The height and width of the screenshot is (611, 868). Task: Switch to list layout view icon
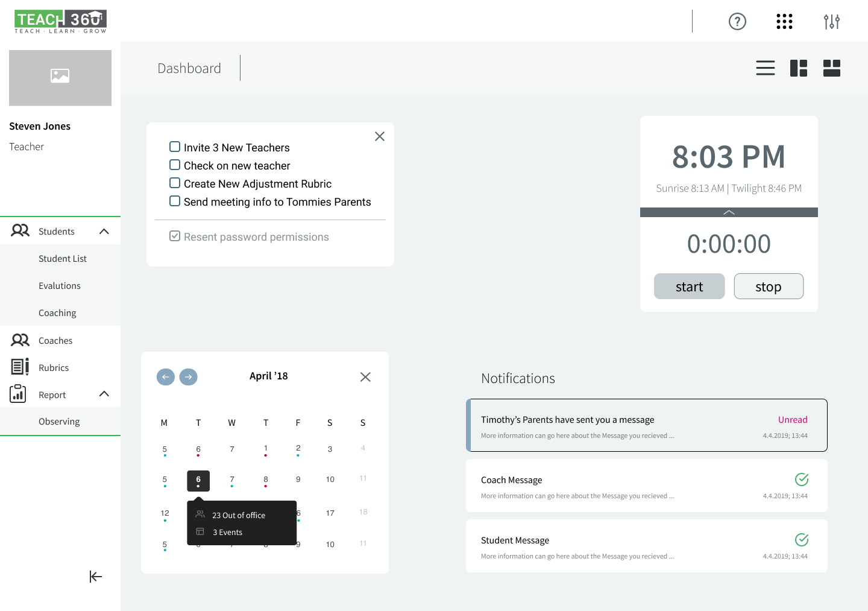point(766,68)
